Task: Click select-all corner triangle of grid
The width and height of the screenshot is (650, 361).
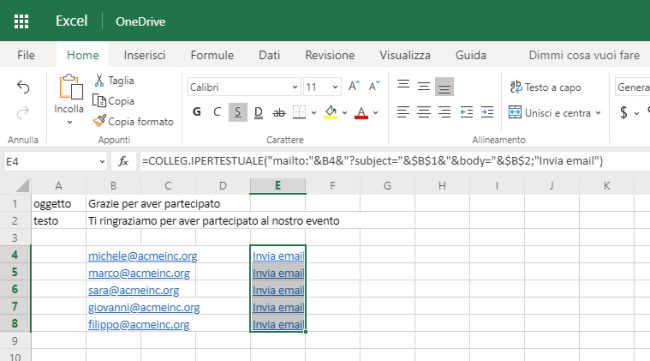Action: coord(23,185)
